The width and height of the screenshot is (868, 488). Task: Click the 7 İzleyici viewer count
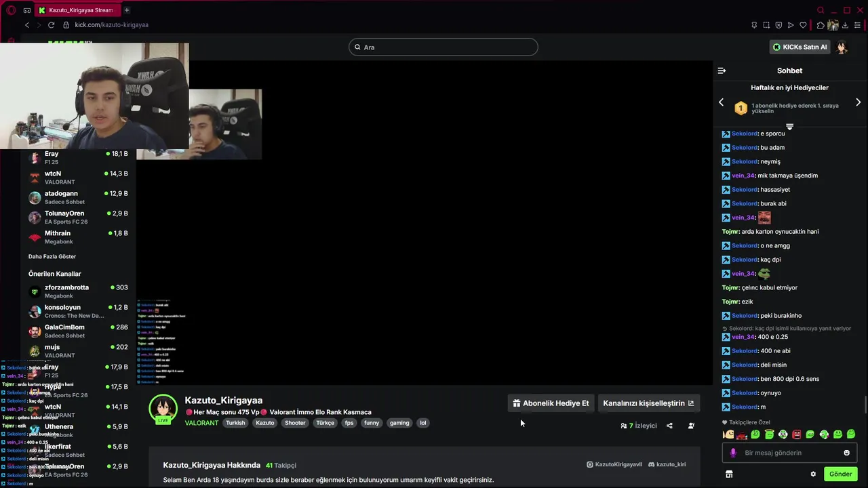pyautogui.click(x=639, y=426)
